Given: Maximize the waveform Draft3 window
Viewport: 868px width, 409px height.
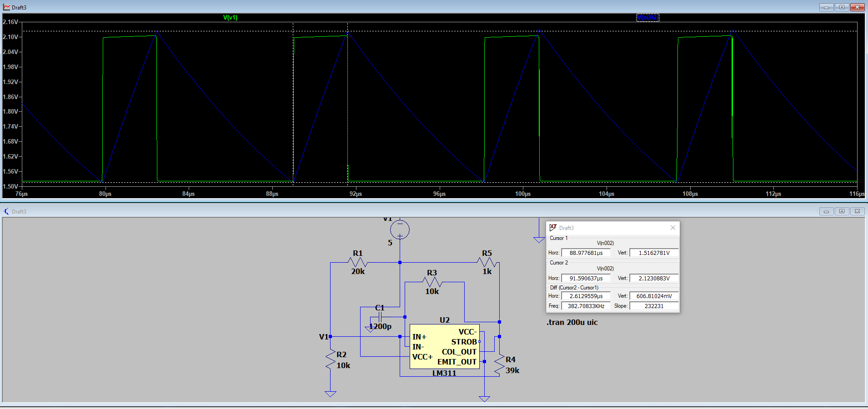Looking at the screenshot, I should click(x=842, y=7).
